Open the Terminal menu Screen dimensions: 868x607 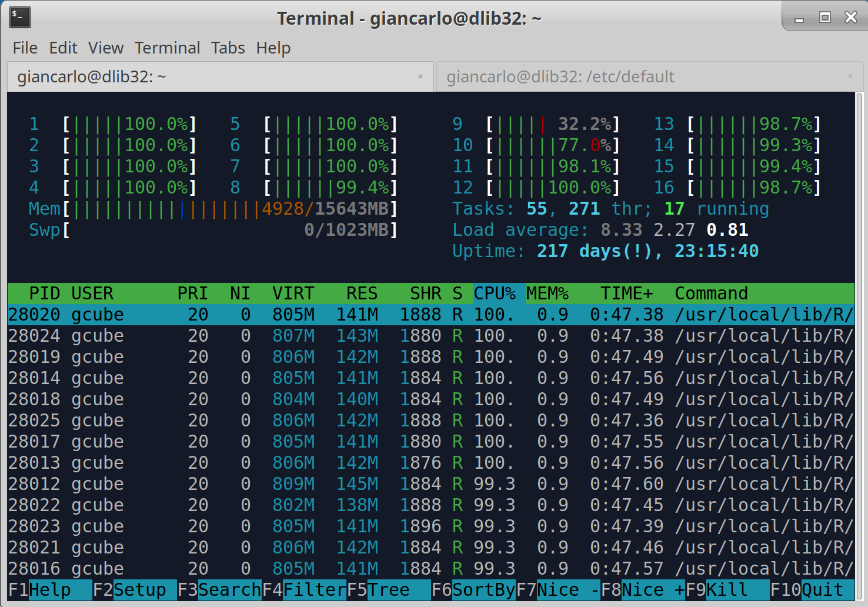pyautogui.click(x=167, y=48)
